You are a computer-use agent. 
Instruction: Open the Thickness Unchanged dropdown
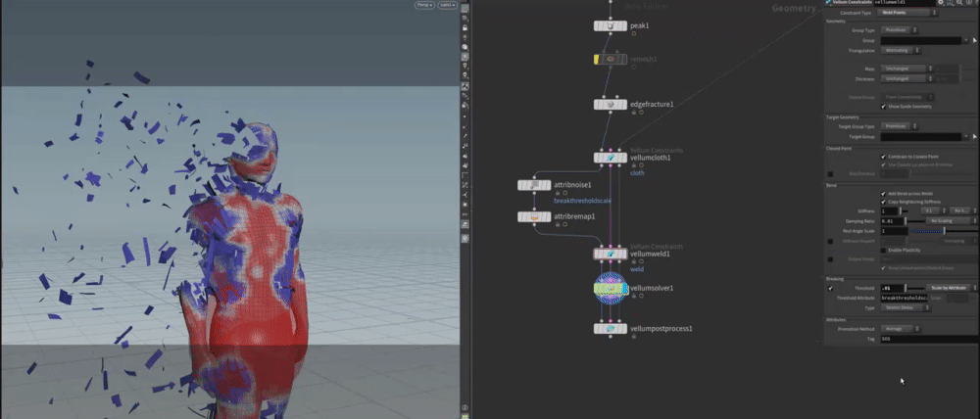[x=906, y=78]
